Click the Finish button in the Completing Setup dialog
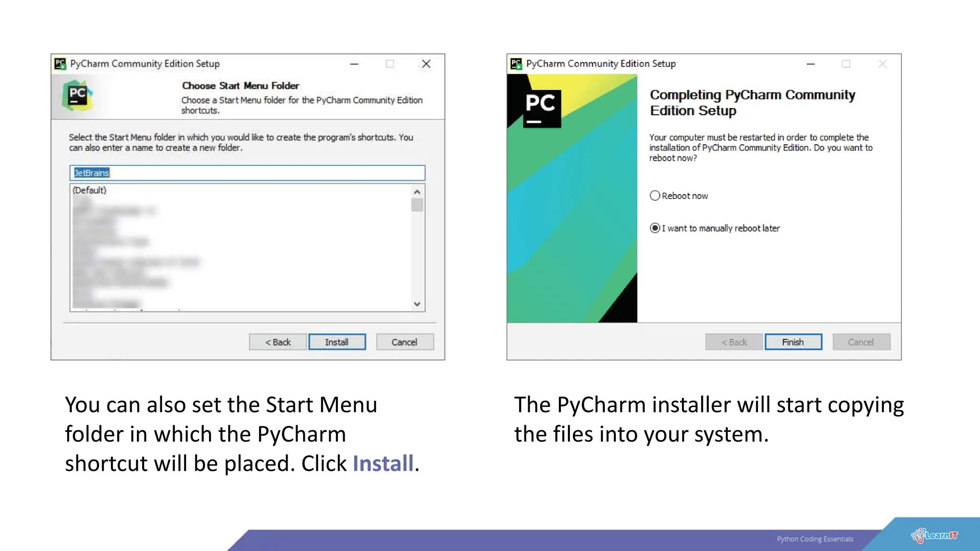Viewport: 980px width, 551px height. pyautogui.click(x=793, y=342)
